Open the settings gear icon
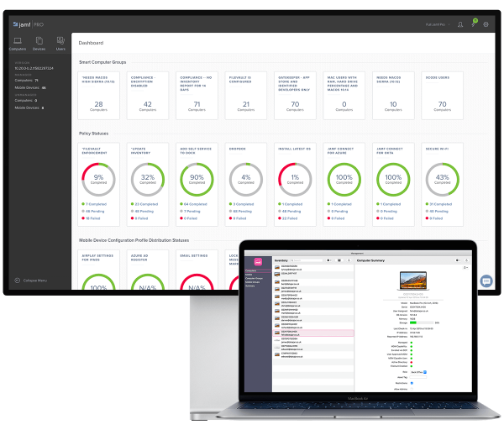Viewport: 504px width, 430px height. (486, 24)
